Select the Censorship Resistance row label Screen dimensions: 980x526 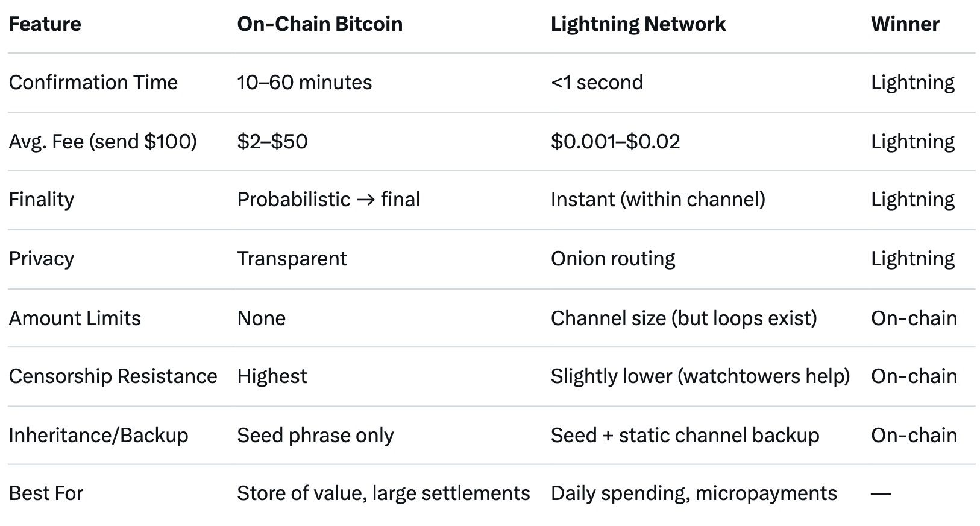113,376
